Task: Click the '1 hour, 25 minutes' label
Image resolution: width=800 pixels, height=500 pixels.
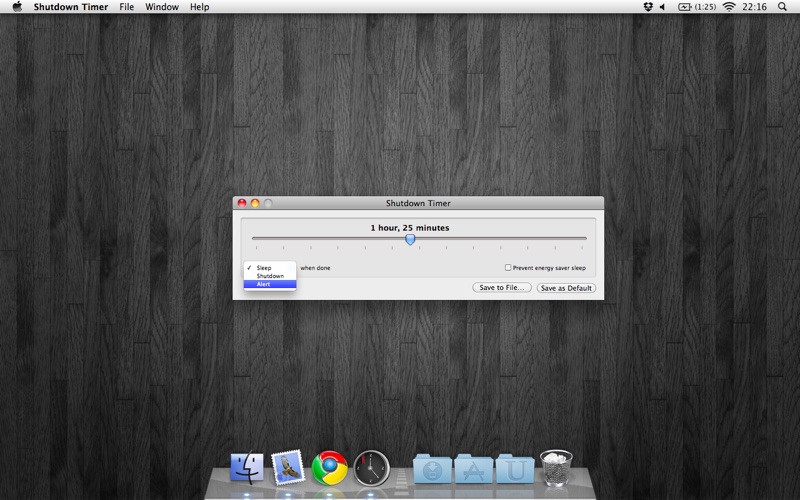Action: [410, 228]
